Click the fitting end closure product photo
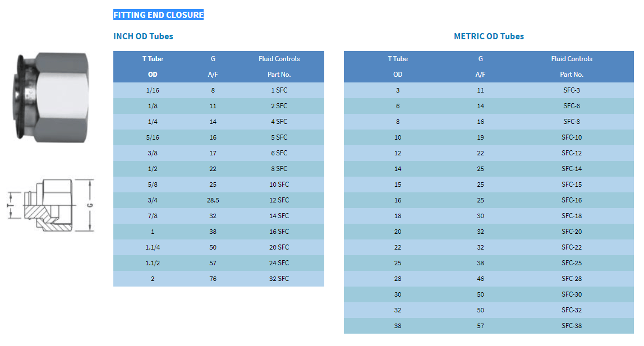This screenshot has height=346, width=644. 52,98
